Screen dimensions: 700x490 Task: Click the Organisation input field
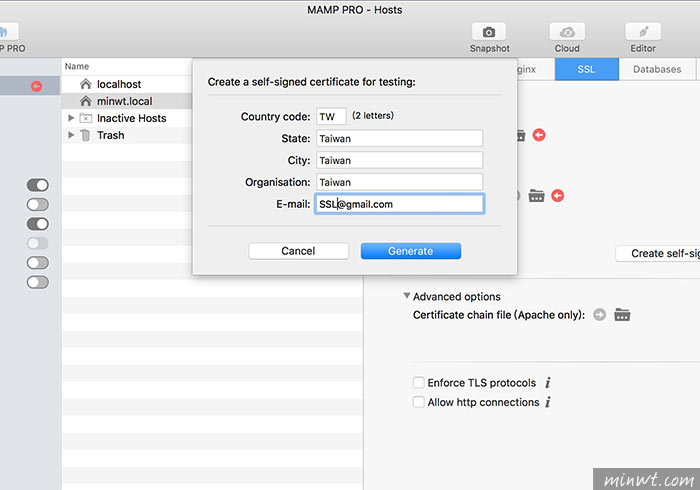[400, 182]
